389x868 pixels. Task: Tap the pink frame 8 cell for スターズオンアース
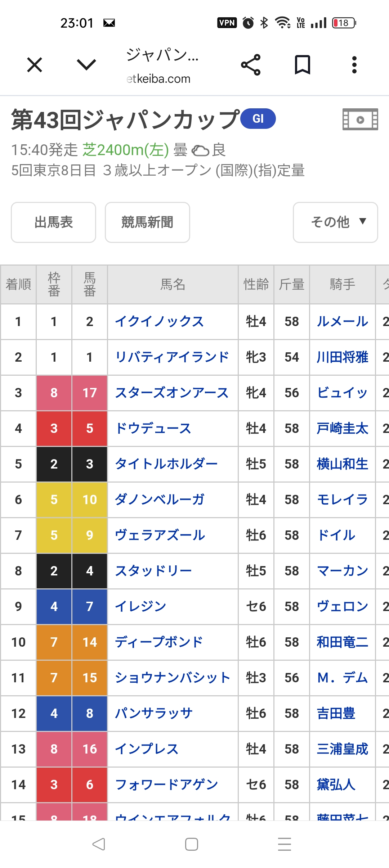click(x=54, y=393)
